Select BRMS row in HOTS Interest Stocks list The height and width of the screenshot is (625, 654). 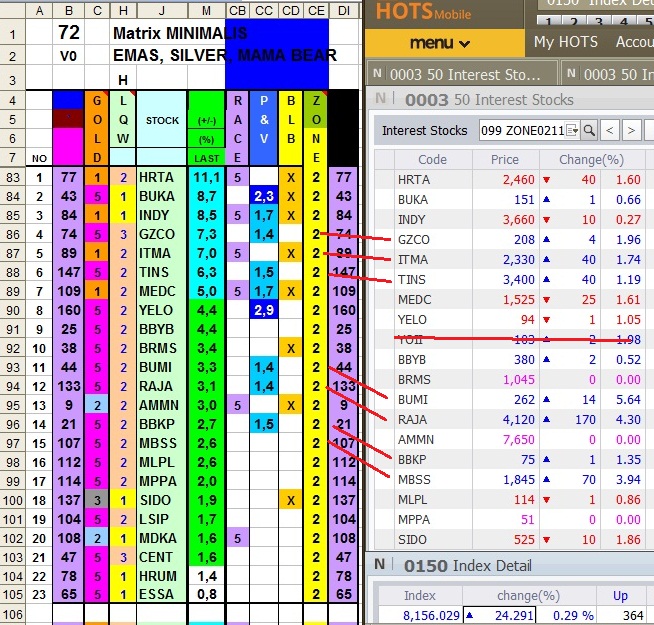pos(514,380)
